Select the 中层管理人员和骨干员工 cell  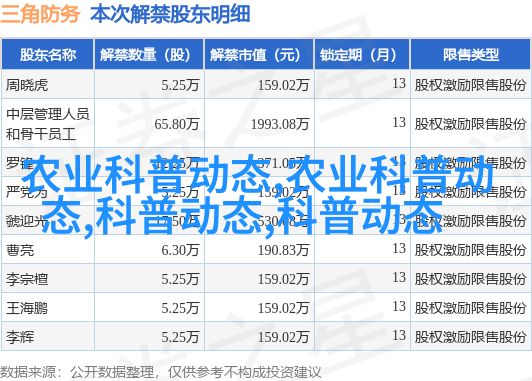[48, 124]
